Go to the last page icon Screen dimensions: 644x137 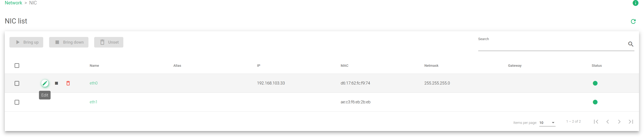pos(631,121)
